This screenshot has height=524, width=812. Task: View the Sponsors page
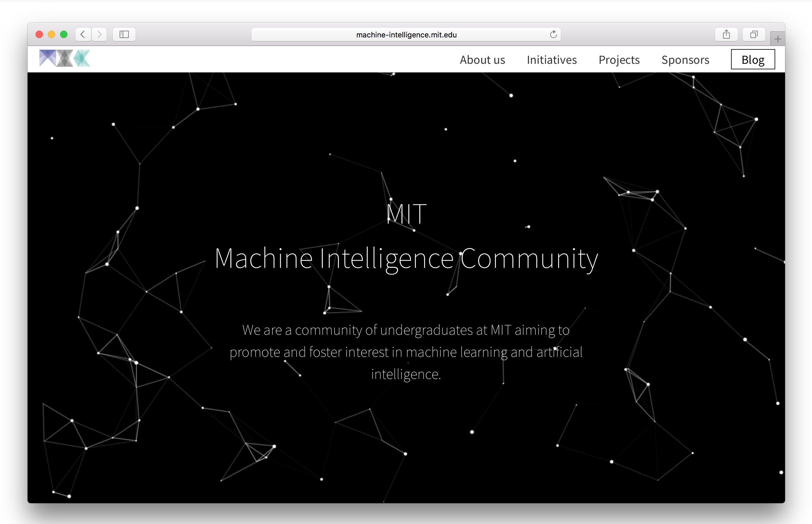[x=685, y=60]
